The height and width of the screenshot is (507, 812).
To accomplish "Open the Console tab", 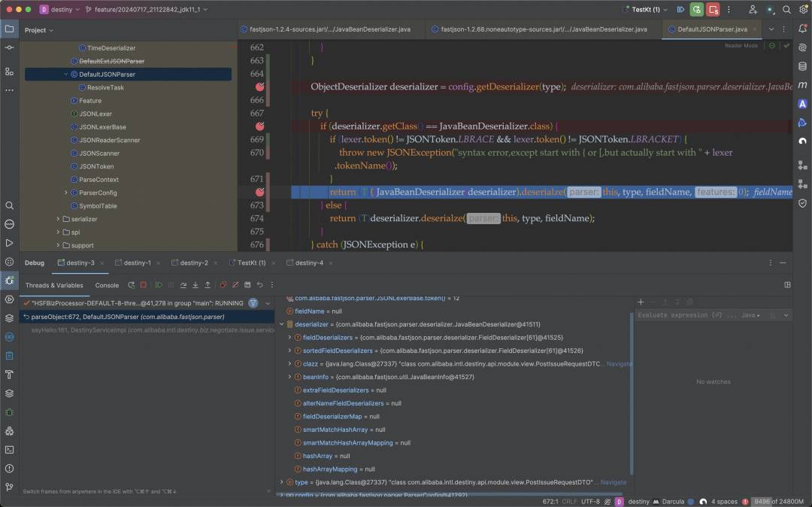I will pos(107,285).
